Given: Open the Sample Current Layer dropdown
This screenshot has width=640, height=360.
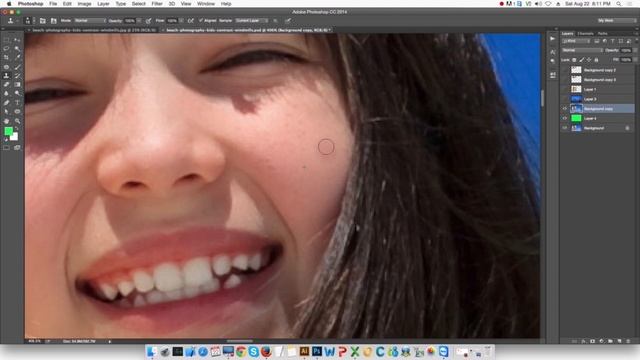Looking at the screenshot, I should click(x=251, y=20).
